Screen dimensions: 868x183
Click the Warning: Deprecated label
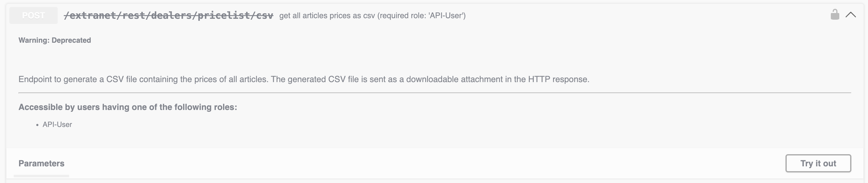[55, 40]
